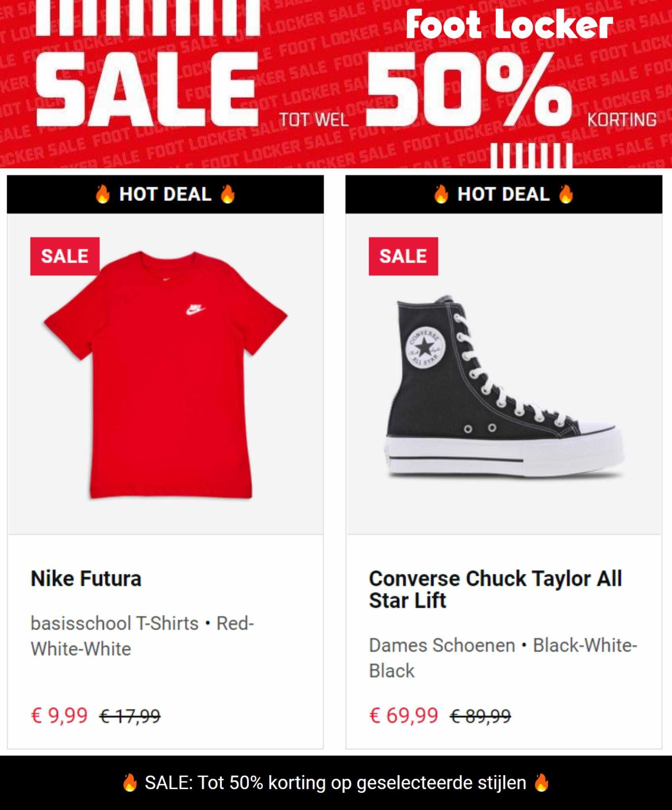This screenshot has width=672, height=810.
Task: Click the SALE badge on Nike shirt
Action: coord(65,256)
